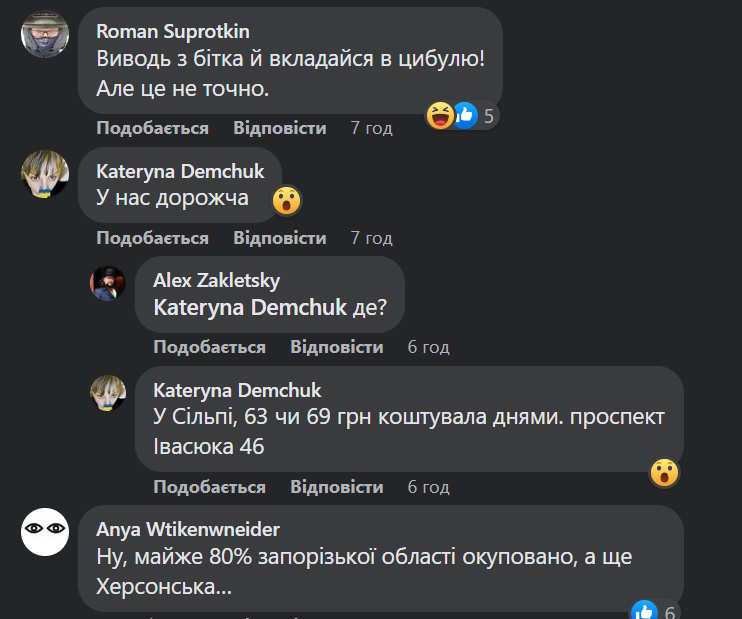The height and width of the screenshot is (619, 742).
Task: Reply to Roman Suprotkin's comment via Відповісти
Action: [x=280, y=128]
